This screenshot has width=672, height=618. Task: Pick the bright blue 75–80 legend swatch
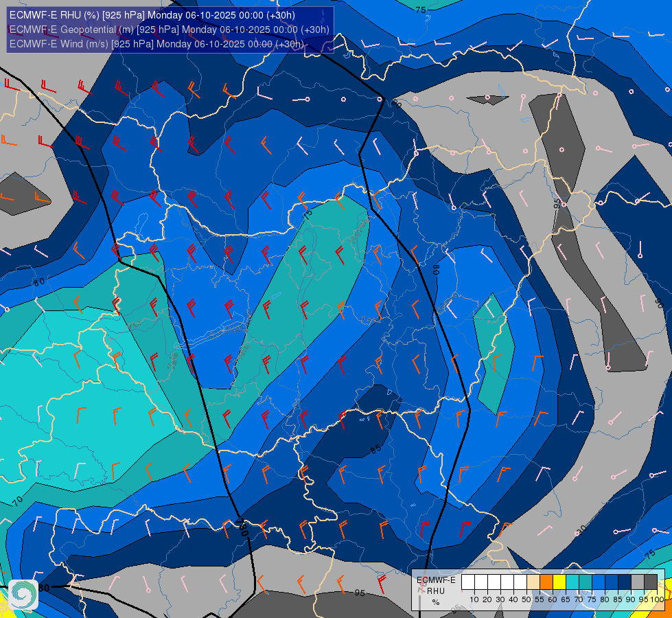[x=599, y=582]
